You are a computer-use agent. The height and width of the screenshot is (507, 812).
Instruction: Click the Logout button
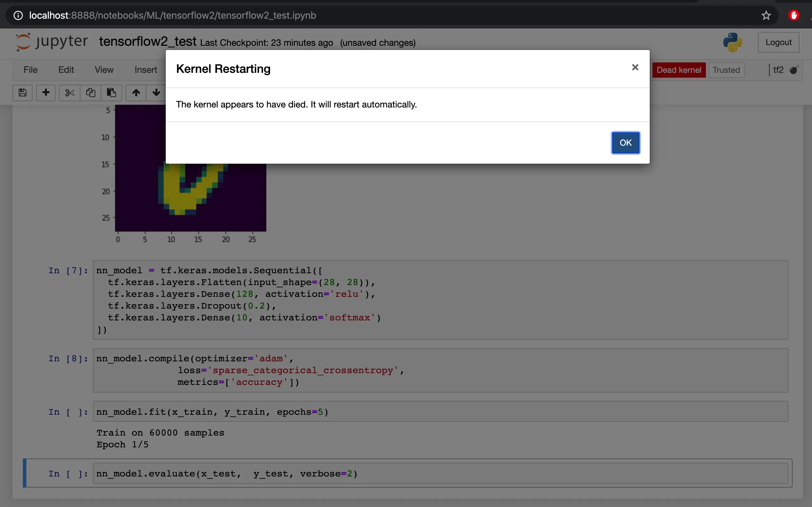tap(778, 42)
